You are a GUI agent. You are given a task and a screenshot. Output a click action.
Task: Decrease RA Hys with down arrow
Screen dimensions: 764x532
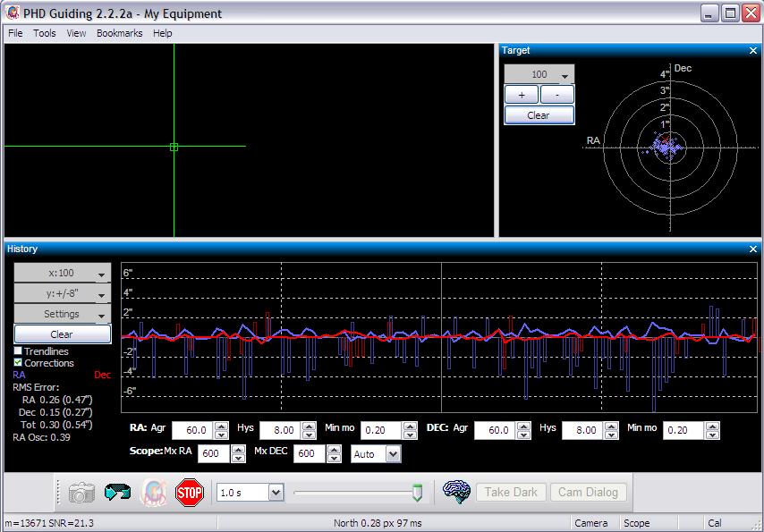point(310,435)
